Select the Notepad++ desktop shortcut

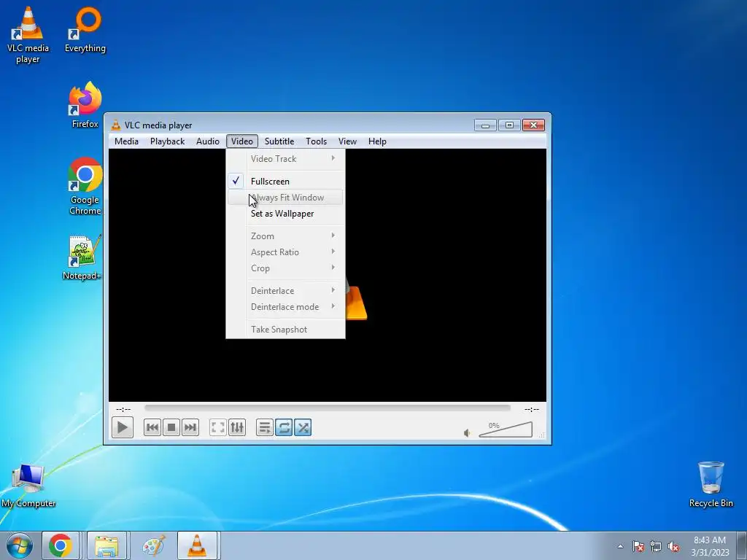[x=83, y=257]
